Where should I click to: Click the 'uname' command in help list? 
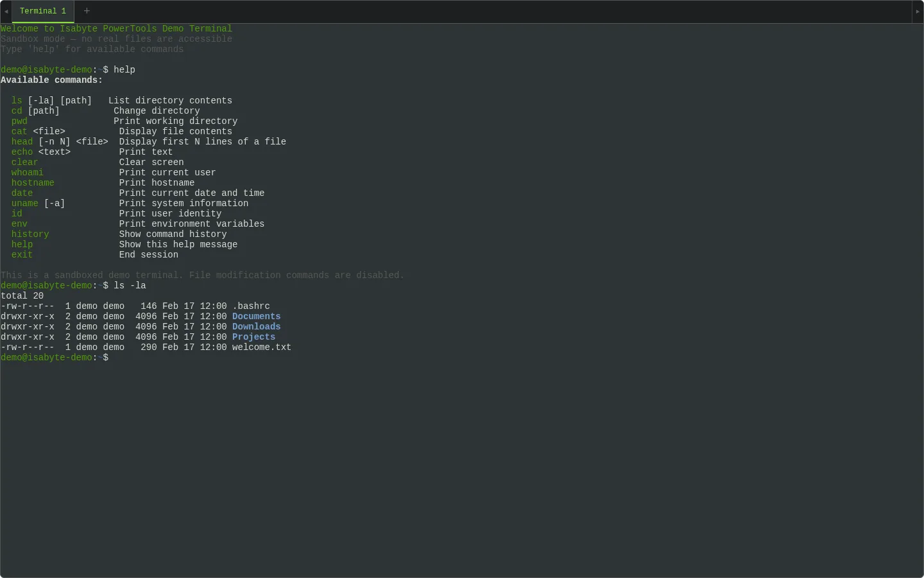coord(25,204)
